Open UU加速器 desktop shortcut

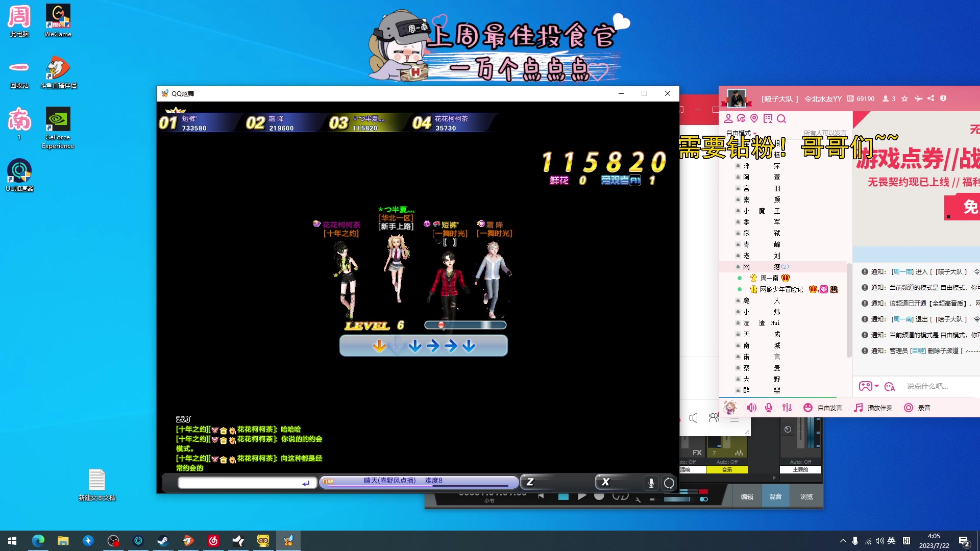(x=19, y=175)
